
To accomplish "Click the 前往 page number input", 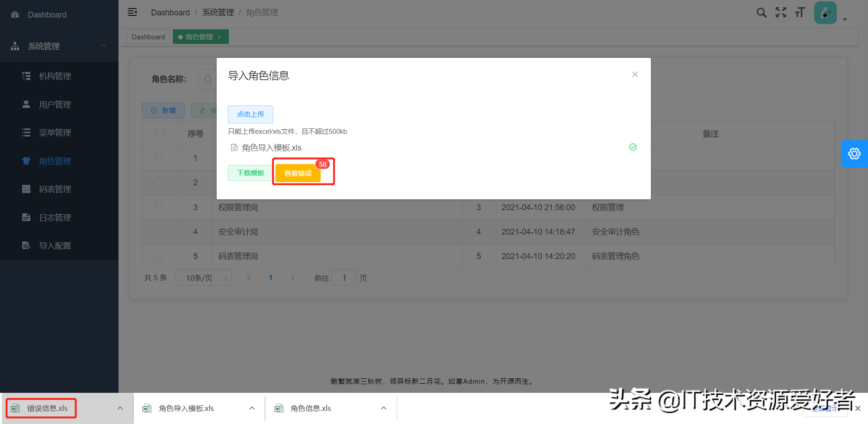I will click(344, 278).
